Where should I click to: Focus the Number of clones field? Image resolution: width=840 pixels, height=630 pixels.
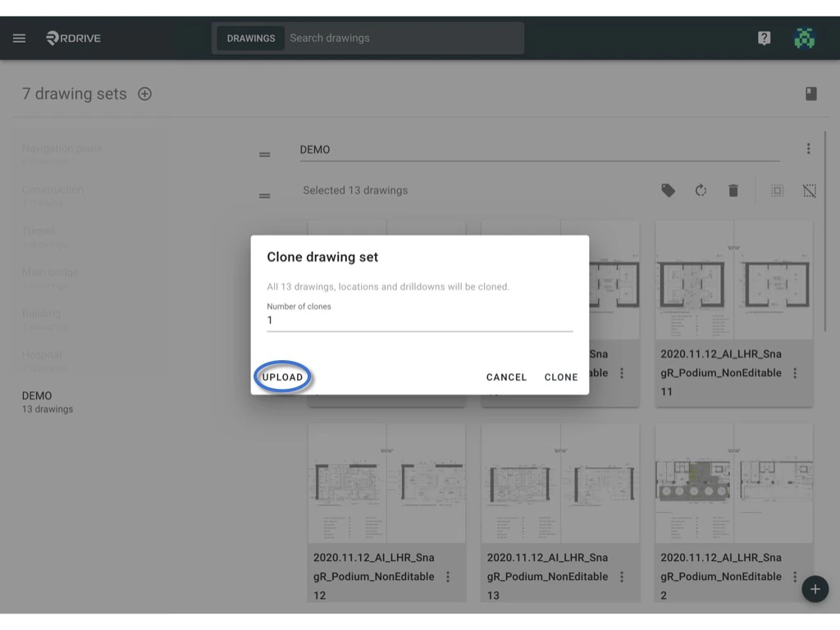click(419, 321)
